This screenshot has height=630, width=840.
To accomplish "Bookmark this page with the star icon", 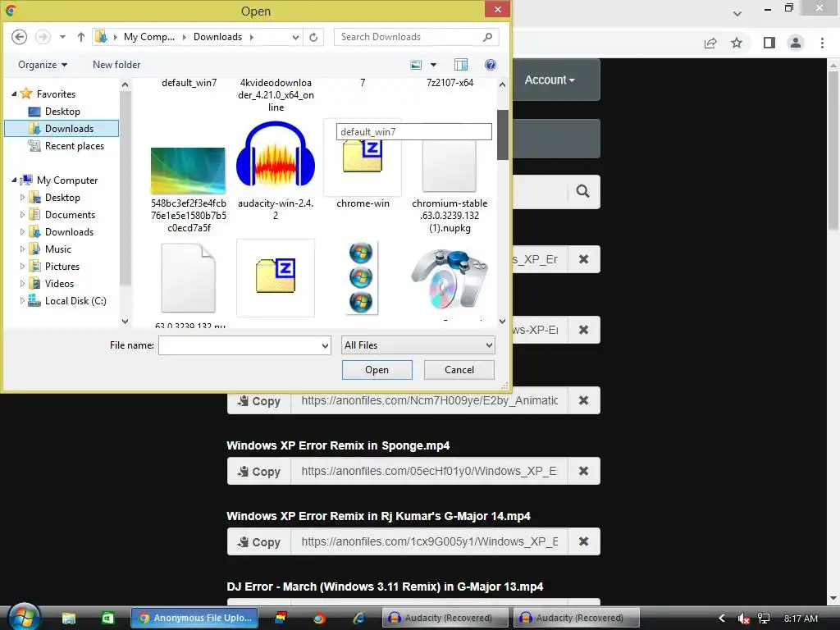I will coord(737,43).
